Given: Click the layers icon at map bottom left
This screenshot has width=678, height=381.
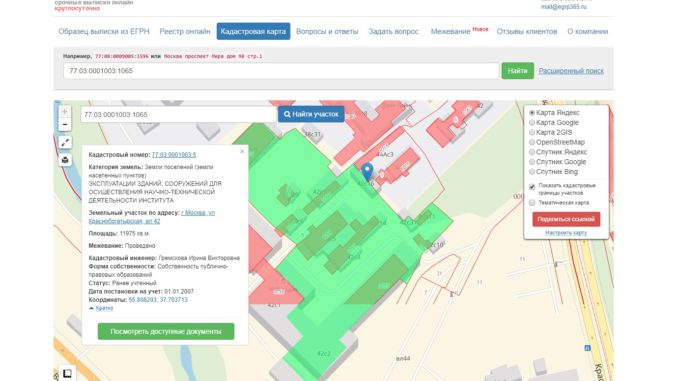Looking at the screenshot, I should click(67, 373).
